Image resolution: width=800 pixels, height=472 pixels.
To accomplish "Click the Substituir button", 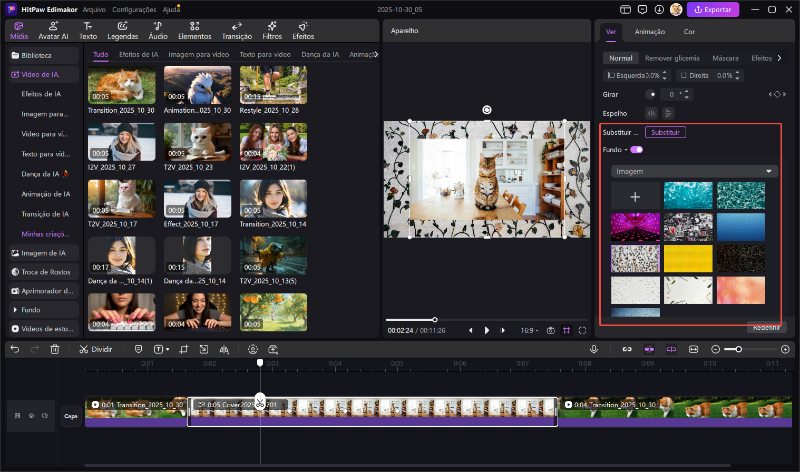I will [x=665, y=132].
